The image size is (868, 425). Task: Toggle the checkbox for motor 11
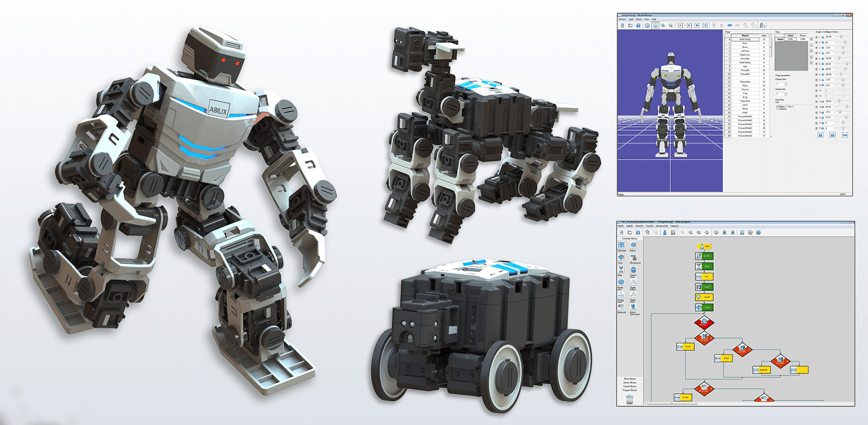point(817,91)
